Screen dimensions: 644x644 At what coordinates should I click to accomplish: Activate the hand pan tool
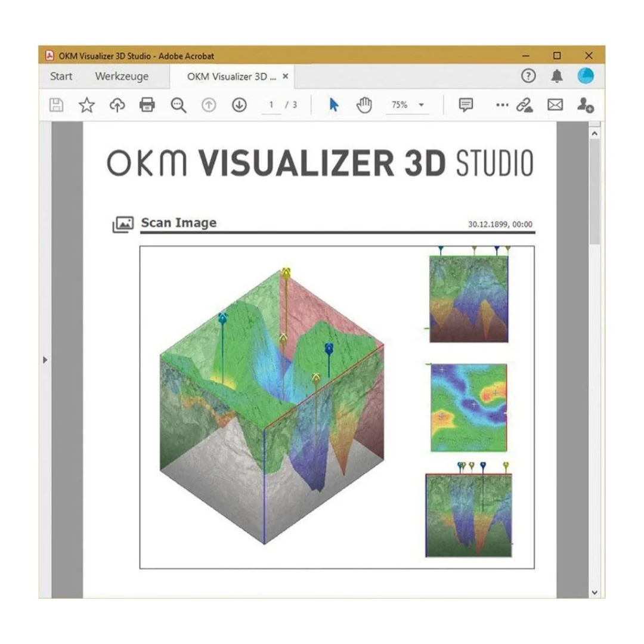[364, 105]
